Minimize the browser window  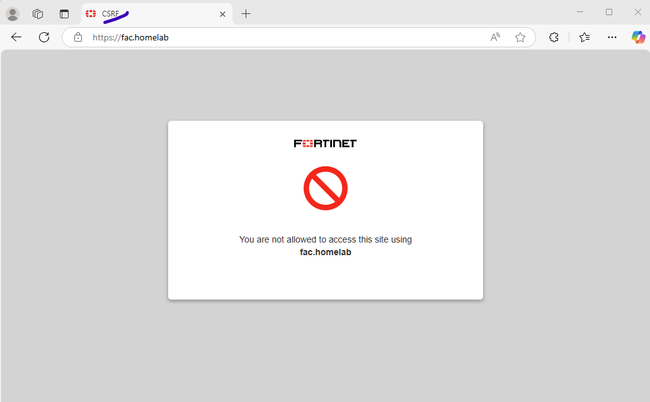pyautogui.click(x=580, y=12)
